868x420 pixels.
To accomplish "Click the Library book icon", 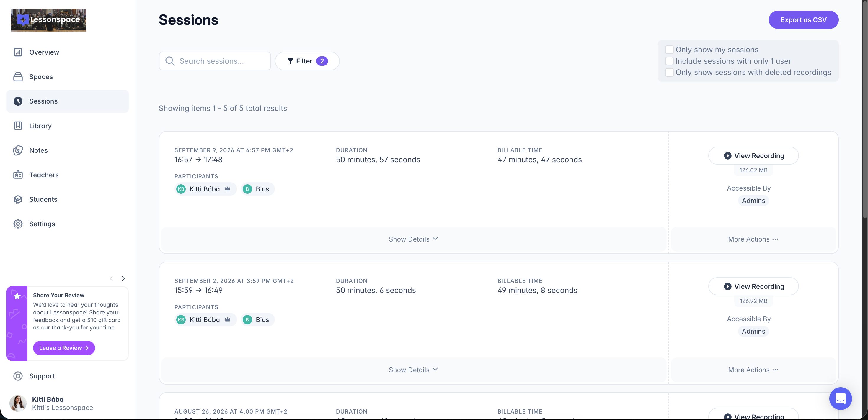I will point(18,126).
